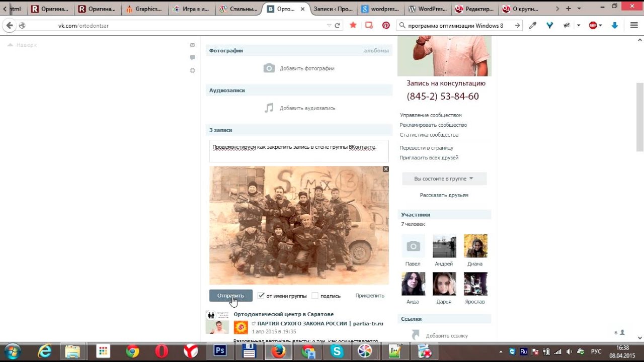Open the 'Прикрепить' attach menu

(x=370, y=296)
